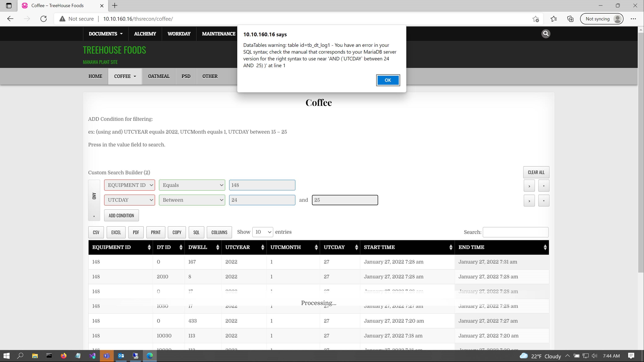644x362 pixels.
Task: Close the Coffee – TreeHouse Foods tab
Action: [102, 5]
